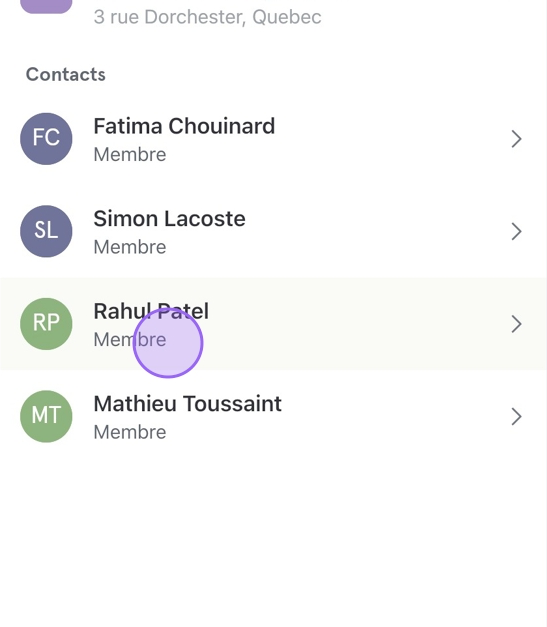Tap the SL avatar for Simon Lacoste
The height and width of the screenshot is (627, 547).
pyautogui.click(x=46, y=231)
